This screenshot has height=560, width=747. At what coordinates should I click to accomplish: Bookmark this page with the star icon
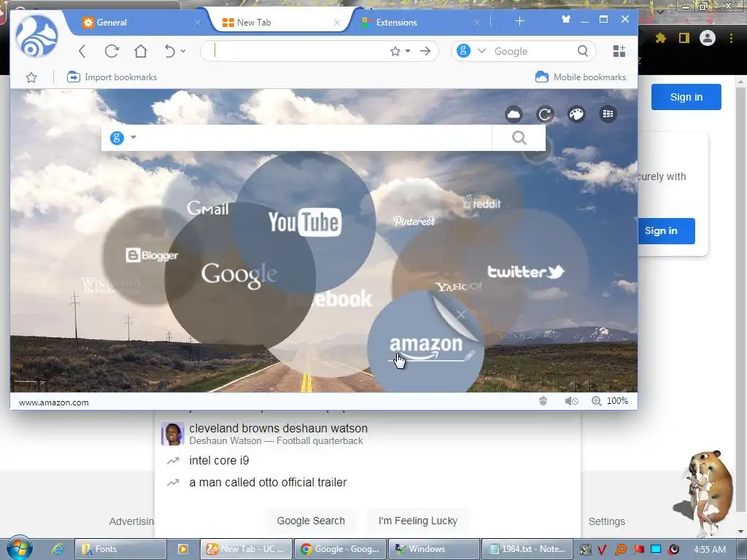395,51
